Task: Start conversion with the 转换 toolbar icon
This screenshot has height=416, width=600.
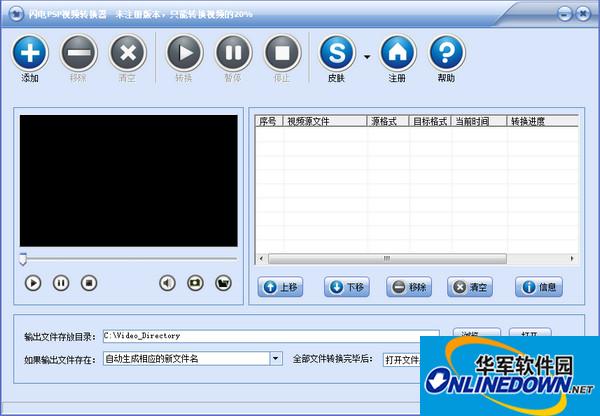Action: [184, 52]
